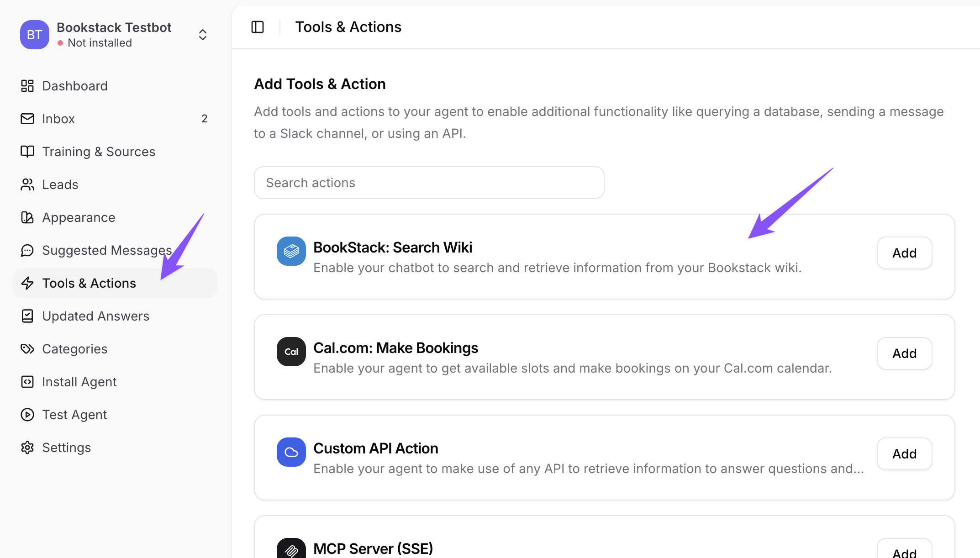Click the Search actions field

pyautogui.click(x=429, y=183)
